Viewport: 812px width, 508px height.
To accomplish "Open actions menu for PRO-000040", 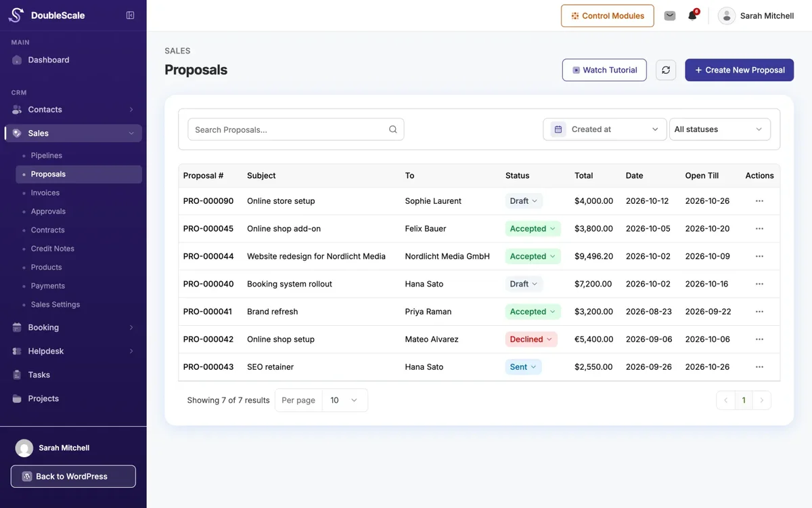I will [x=759, y=284].
